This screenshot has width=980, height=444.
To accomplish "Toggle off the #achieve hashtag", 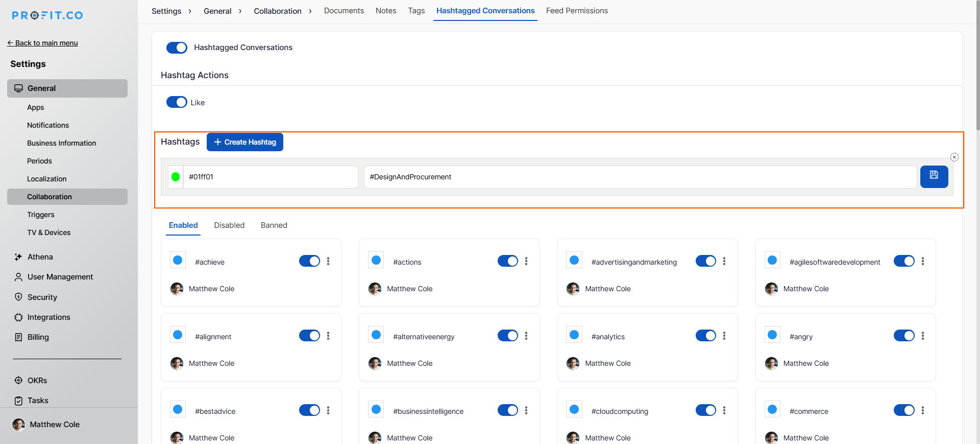I will (x=309, y=262).
